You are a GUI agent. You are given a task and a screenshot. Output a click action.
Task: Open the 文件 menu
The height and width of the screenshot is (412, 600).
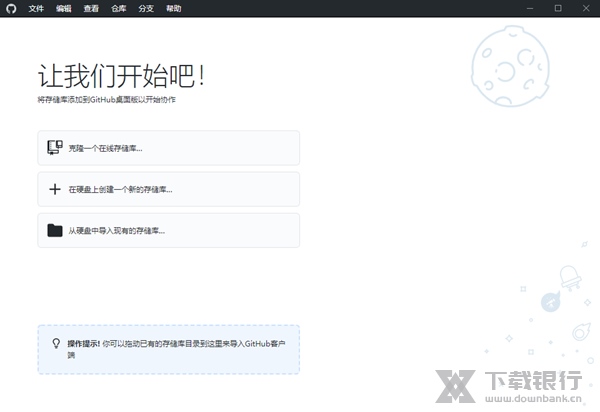point(36,8)
